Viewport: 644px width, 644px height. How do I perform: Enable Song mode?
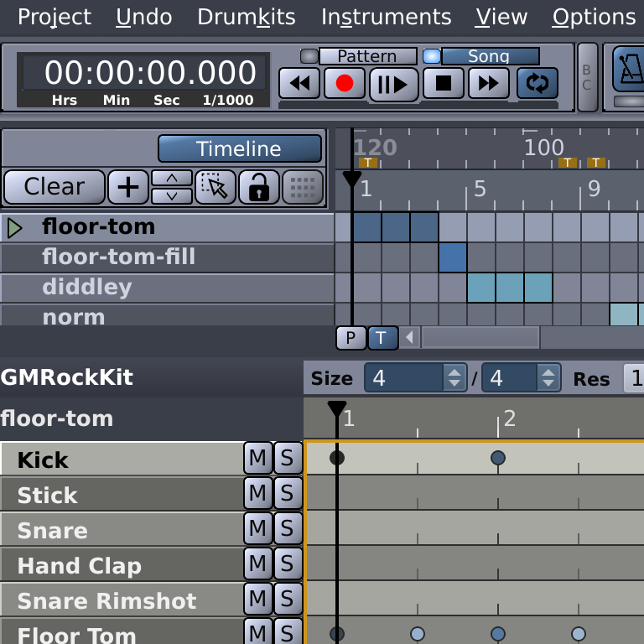pyautogui.click(x=489, y=56)
